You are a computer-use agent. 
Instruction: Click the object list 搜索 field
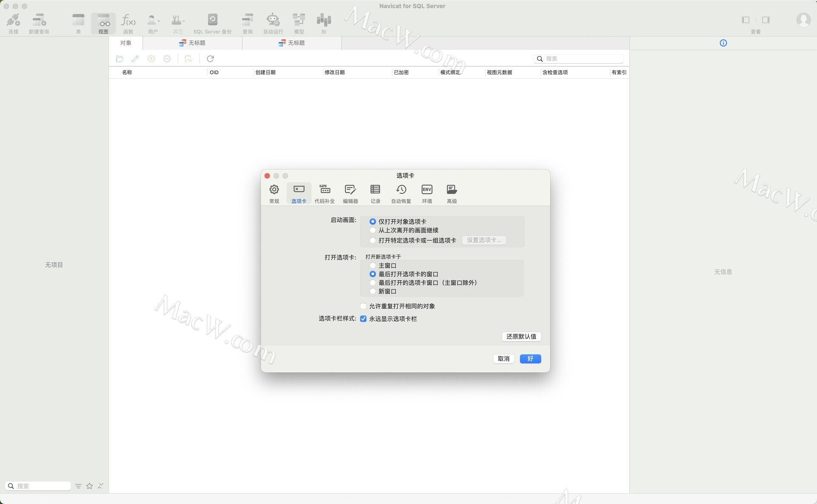click(579, 59)
